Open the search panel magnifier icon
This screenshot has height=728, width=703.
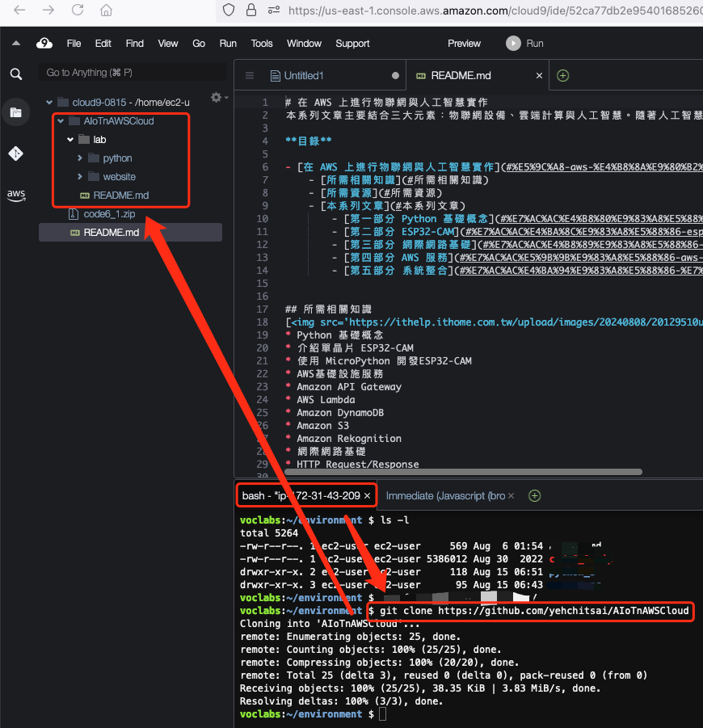[x=16, y=74]
